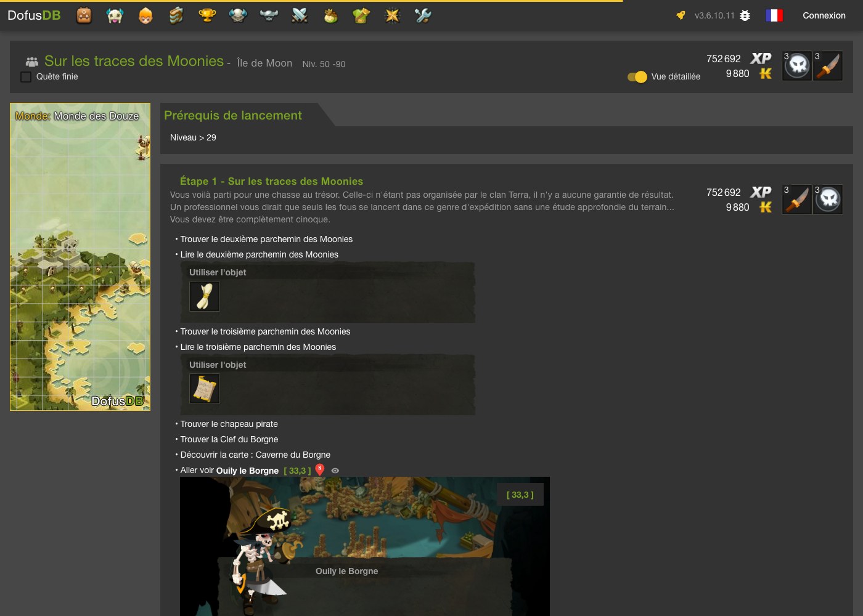Click objective Trouver le troisième parchemin des Moonies
Image resolution: width=863 pixels, height=616 pixels.
pos(265,331)
